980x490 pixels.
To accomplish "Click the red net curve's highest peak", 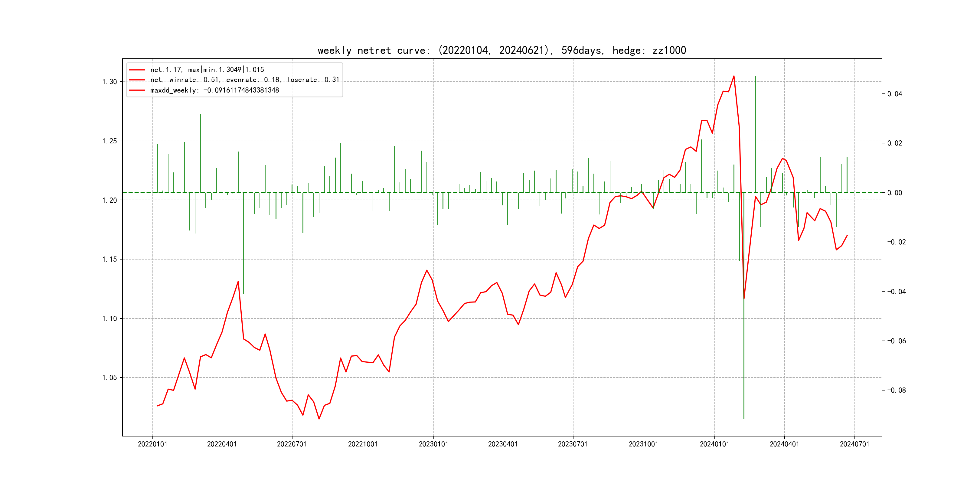I will (x=734, y=76).
